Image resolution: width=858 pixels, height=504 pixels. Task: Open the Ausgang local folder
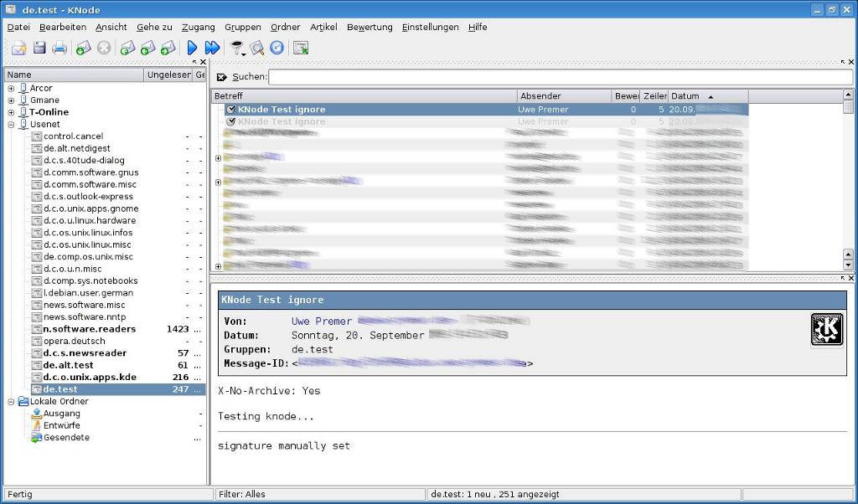click(62, 414)
